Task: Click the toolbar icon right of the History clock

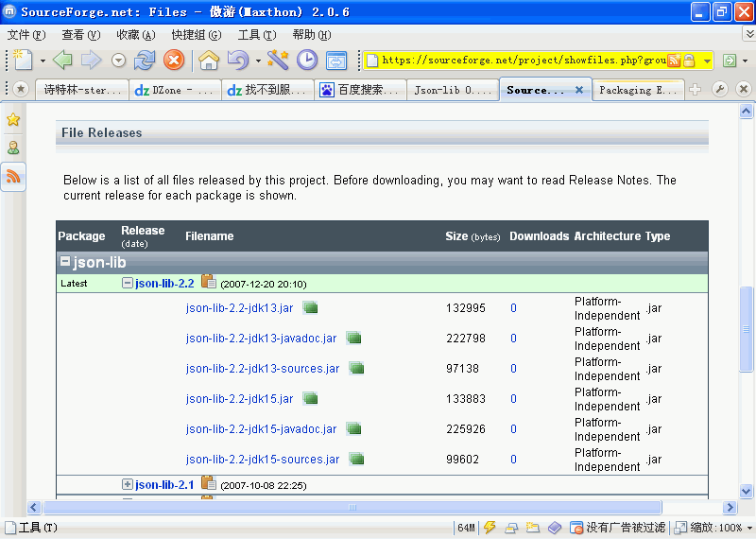Action: pyautogui.click(x=336, y=61)
